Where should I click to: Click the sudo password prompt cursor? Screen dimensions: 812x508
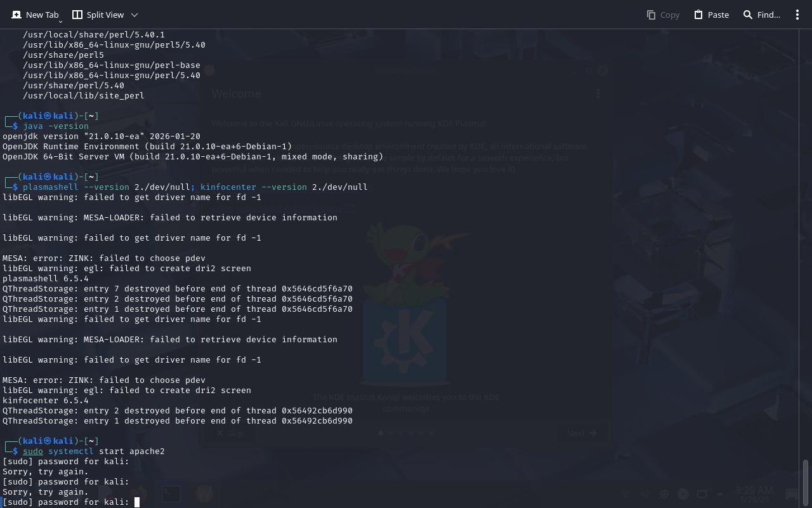click(137, 502)
